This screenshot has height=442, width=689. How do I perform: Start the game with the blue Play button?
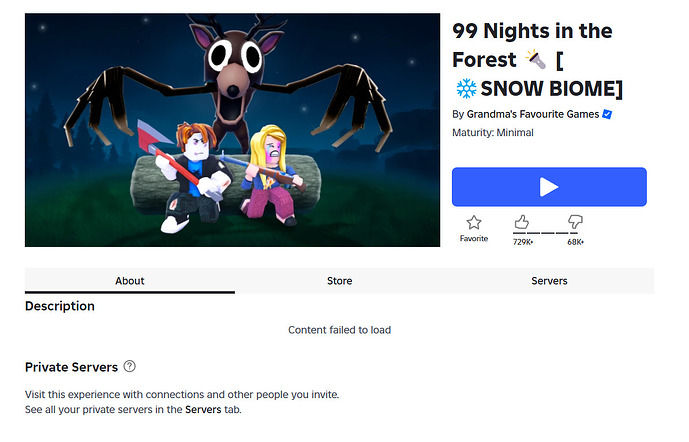pyautogui.click(x=549, y=187)
